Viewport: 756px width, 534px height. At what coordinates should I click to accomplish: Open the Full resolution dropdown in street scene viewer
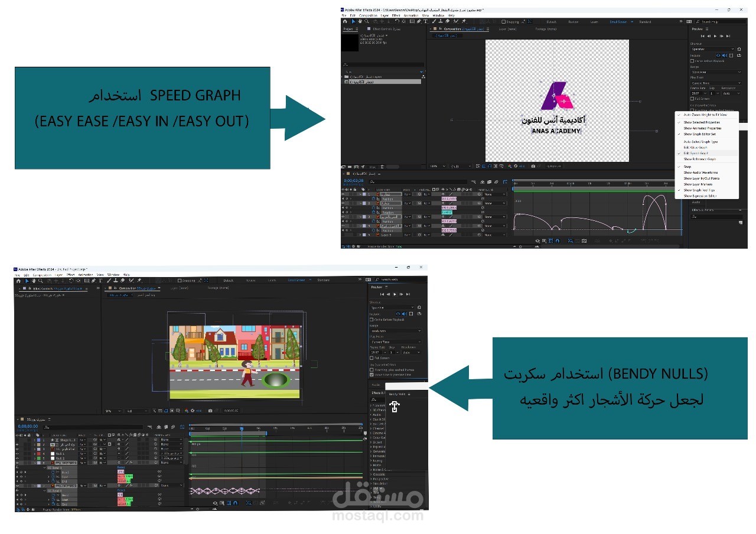138,411
